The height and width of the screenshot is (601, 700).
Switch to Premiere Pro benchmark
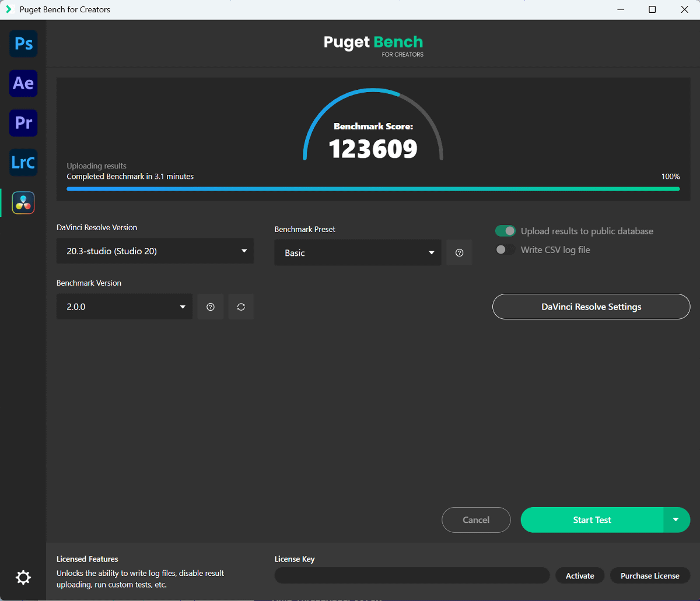click(x=23, y=123)
